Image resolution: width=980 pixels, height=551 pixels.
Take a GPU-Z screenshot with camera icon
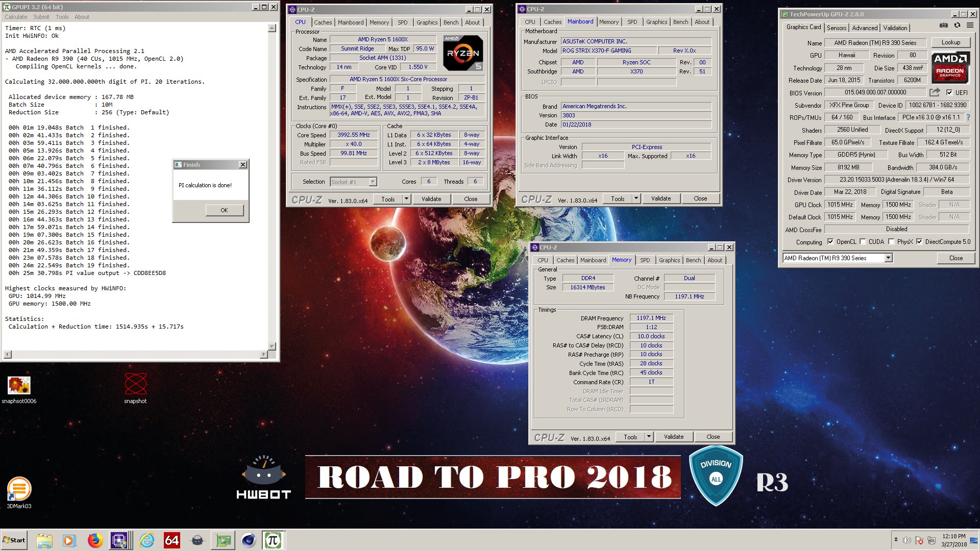pos(943,26)
